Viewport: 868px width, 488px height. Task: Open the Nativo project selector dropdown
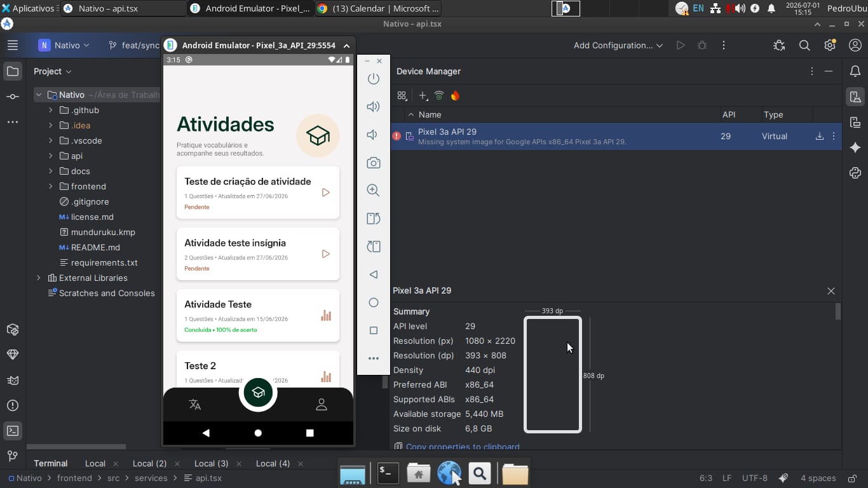pos(64,45)
